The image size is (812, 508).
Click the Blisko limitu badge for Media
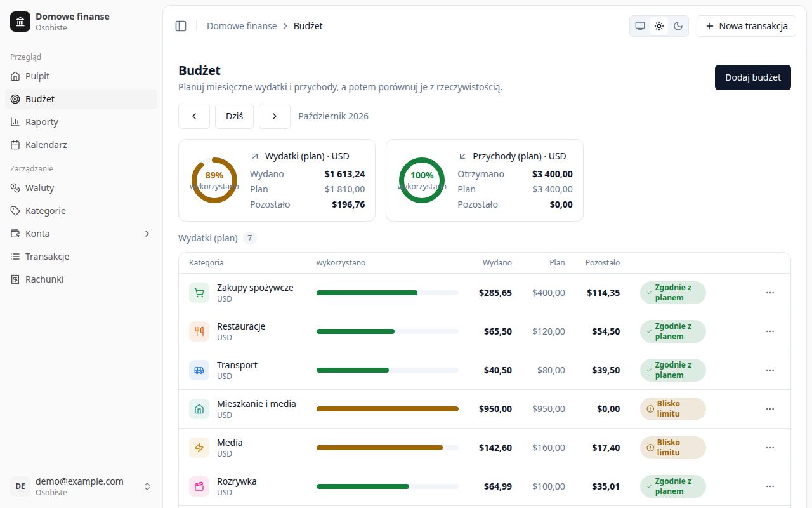click(x=673, y=448)
